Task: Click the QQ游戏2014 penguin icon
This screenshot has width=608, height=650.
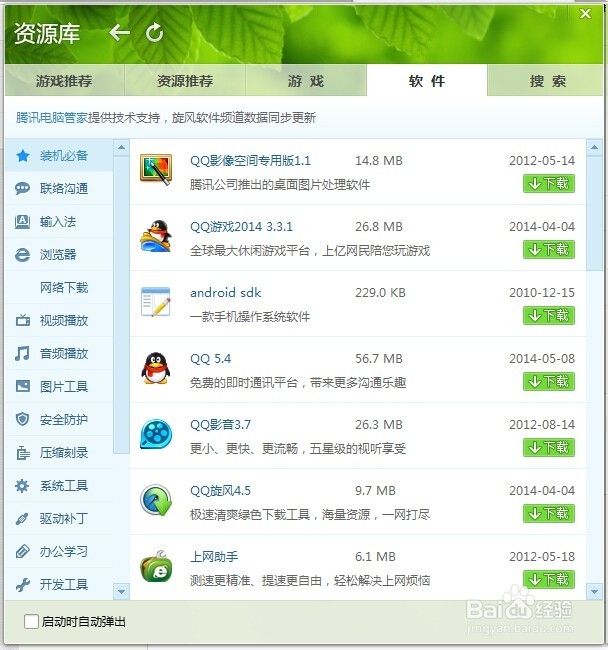Action: 156,235
